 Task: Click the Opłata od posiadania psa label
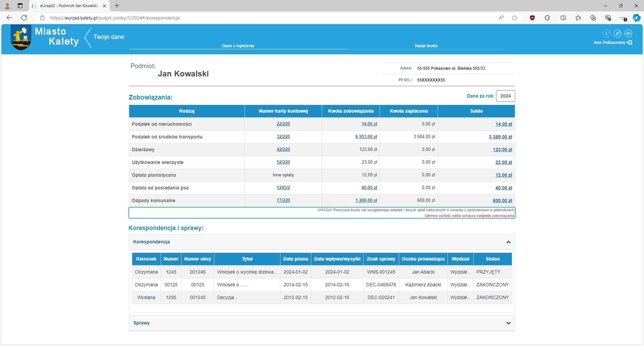[160, 188]
